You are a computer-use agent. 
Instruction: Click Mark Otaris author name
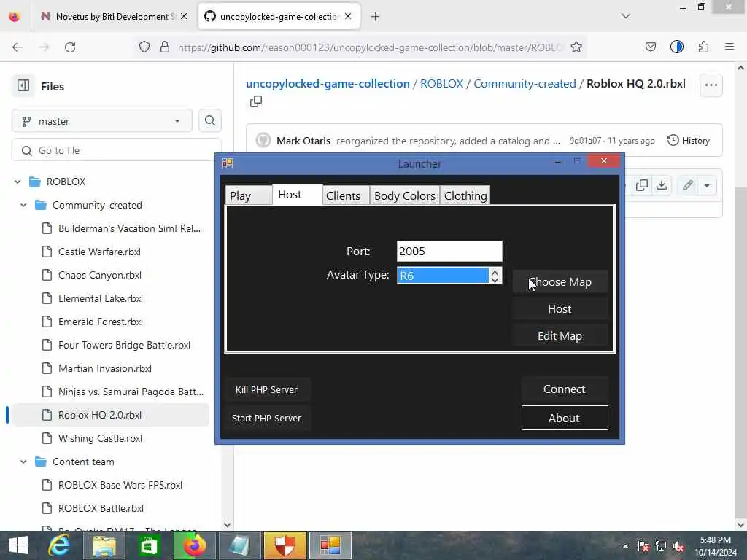(303, 141)
